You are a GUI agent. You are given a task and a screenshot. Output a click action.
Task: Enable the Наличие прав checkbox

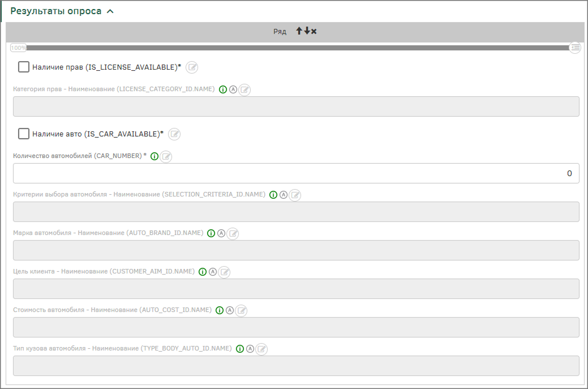[24, 67]
